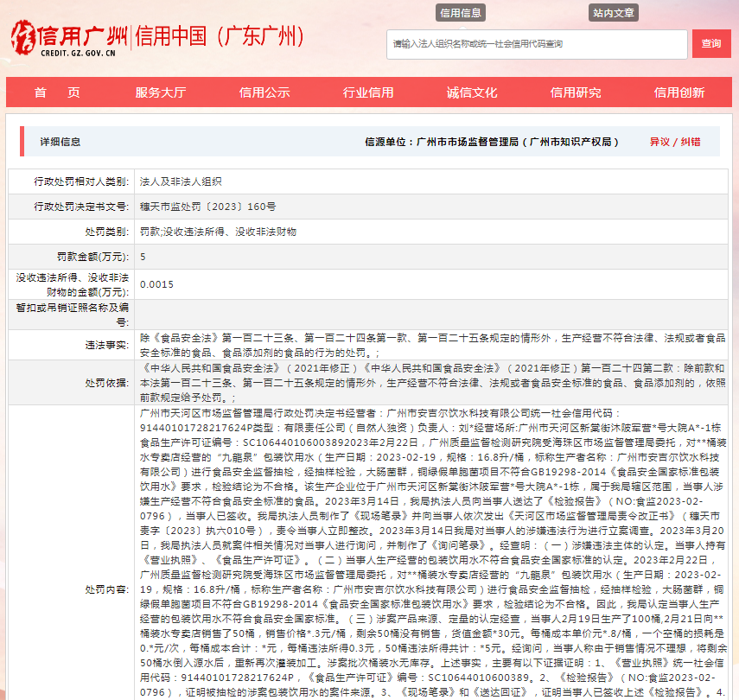Open the 信用公示 navigation item
This screenshot has height=700, width=739.
(264, 93)
